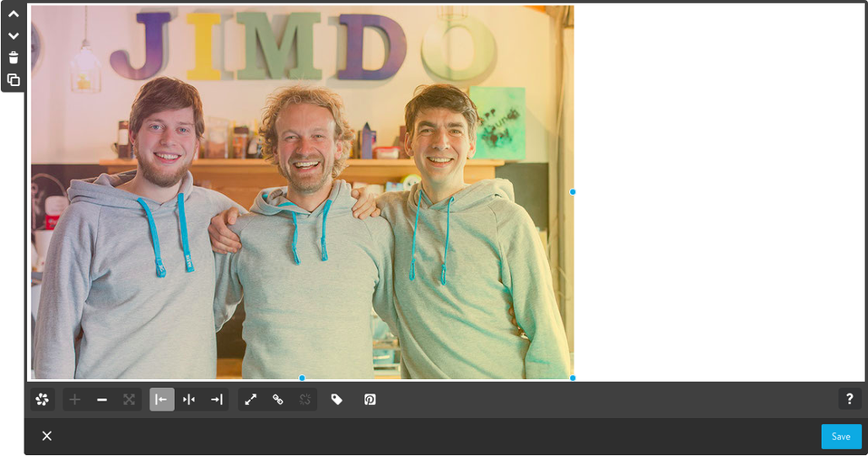Remove link with the broken chain icon

click(x=305, y=400)
